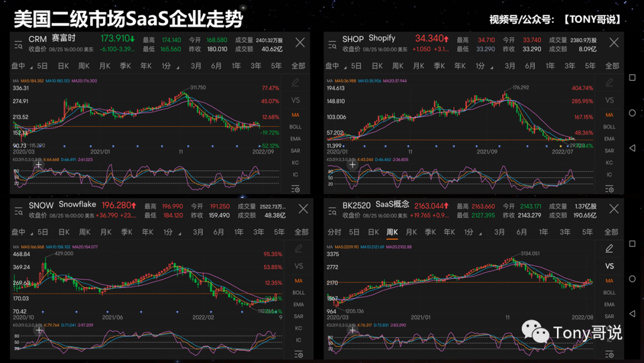Toggle EMA indicator in BK2520 chart
This screenshot has width=644, height=363.
pos(609,304)
